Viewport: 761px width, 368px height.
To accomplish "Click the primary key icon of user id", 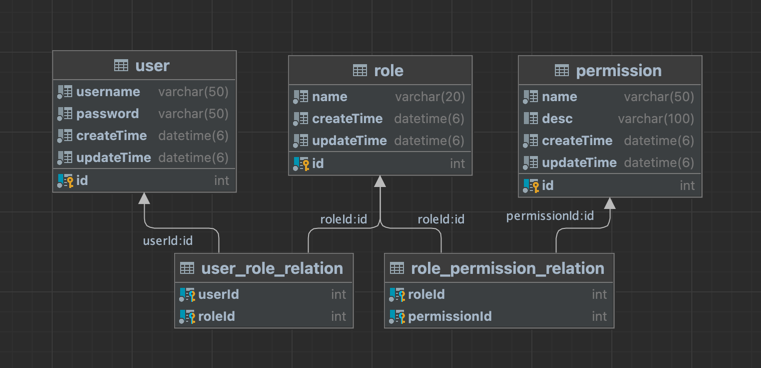I will (65, 181).
